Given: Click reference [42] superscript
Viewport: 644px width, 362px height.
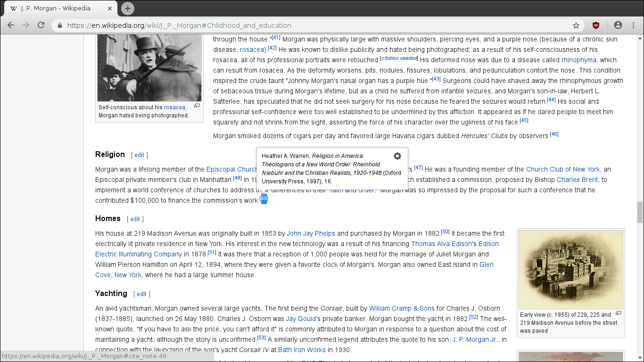Looking at the screenshot, I should click(272, 48).
